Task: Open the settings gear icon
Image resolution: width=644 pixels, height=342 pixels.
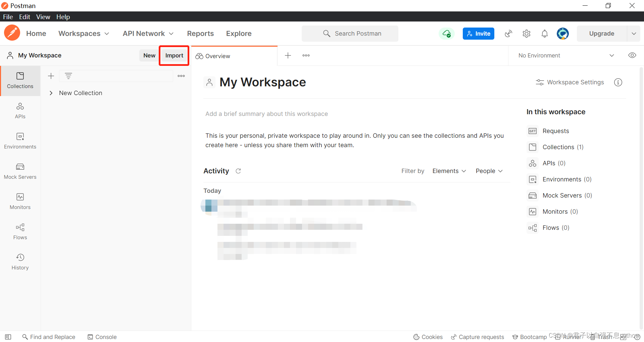Action: (x=527, y=34)
